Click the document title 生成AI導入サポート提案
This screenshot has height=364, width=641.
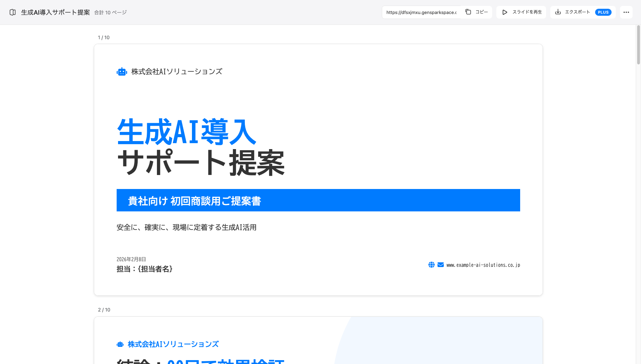[55, 12]
